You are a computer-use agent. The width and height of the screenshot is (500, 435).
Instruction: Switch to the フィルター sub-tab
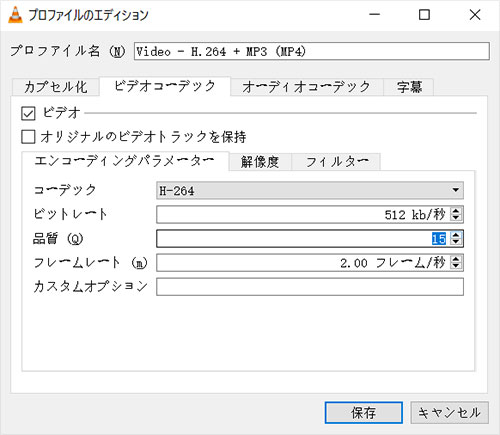coord(336,162)
